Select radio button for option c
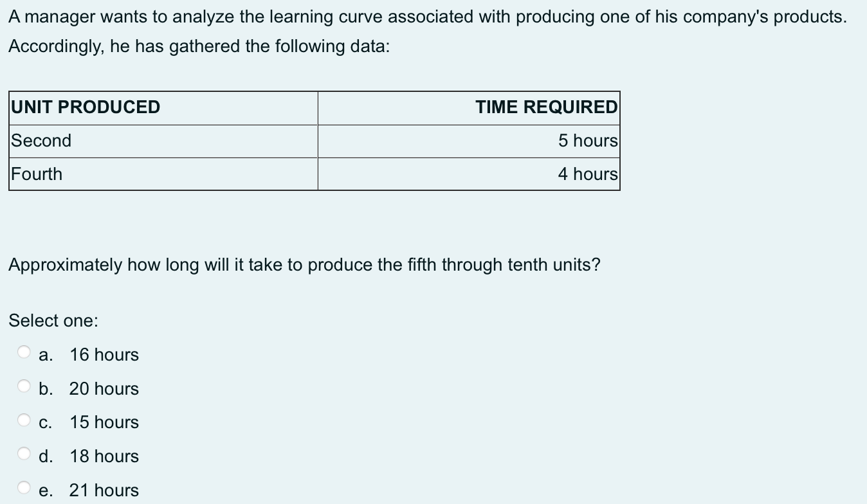Screen dimensions: 867x504 click(23, 419)
